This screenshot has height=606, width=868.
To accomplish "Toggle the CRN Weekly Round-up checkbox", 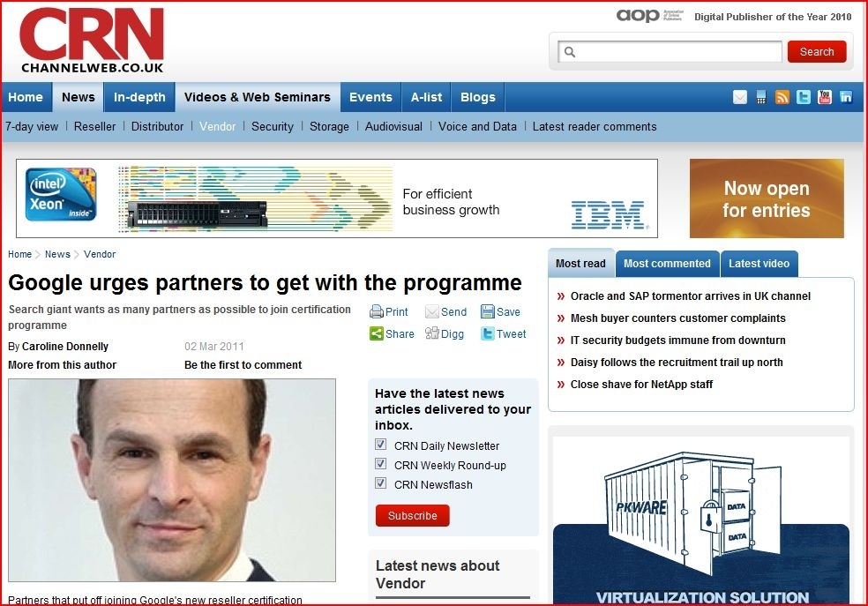I will click(380, 464).
